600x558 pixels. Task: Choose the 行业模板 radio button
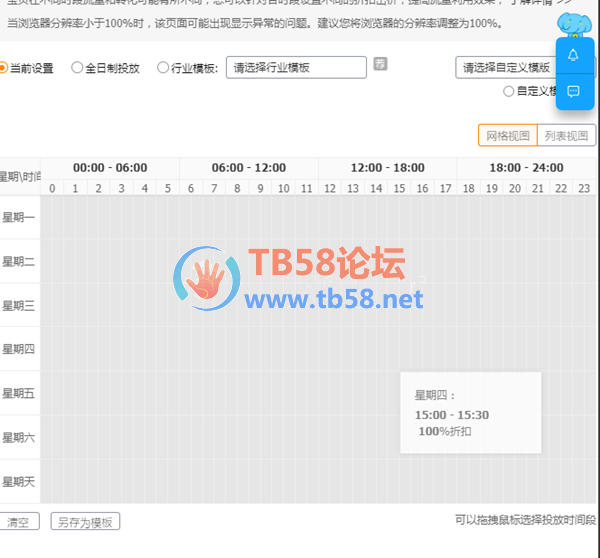coord(163,68)
